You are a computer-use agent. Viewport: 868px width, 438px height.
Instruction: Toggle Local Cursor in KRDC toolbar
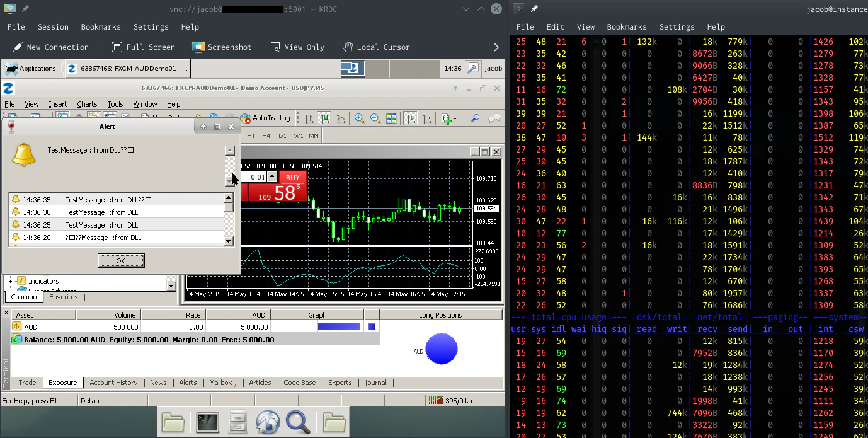coord(376,47)
